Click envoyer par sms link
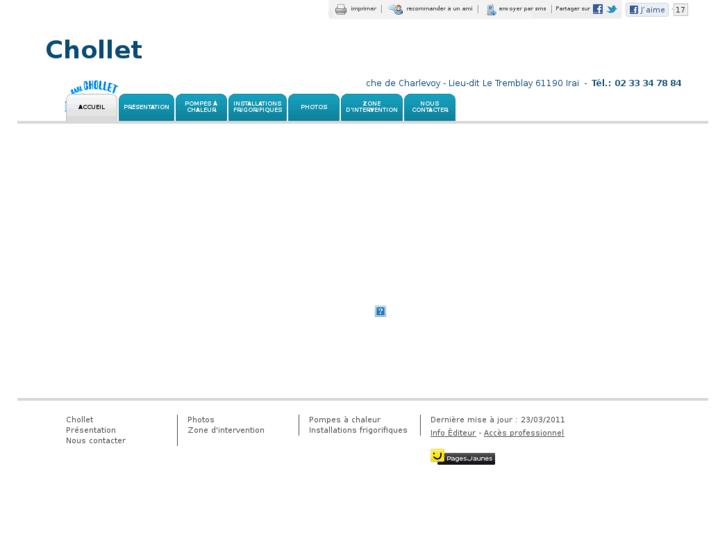 click(523, 9)
